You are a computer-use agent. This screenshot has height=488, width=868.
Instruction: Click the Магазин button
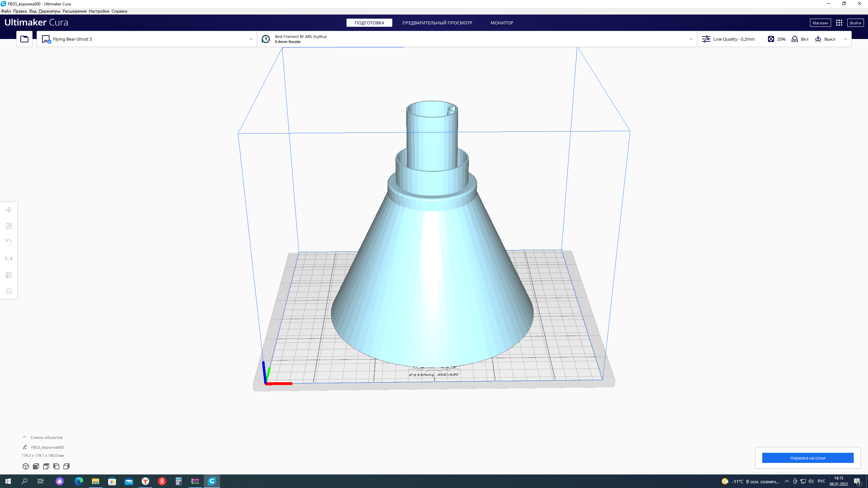pos(820,23)
